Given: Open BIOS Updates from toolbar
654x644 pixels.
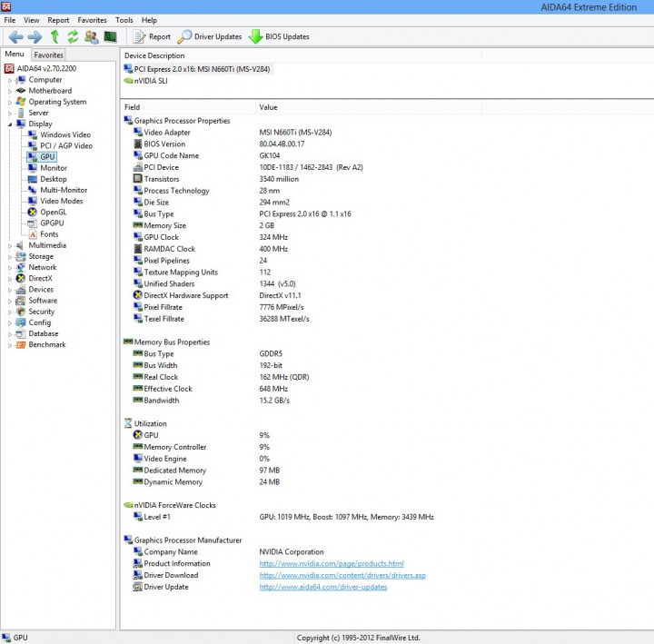Looking at the screenshot, I should [279, 36].
